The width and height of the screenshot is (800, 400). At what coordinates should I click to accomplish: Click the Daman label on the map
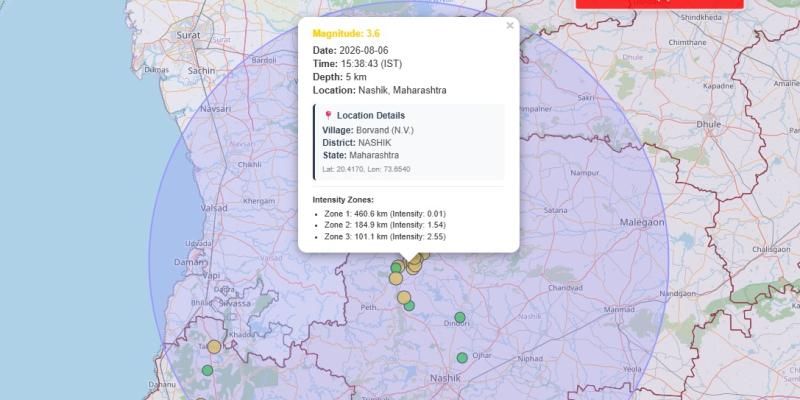click(189, 262)
